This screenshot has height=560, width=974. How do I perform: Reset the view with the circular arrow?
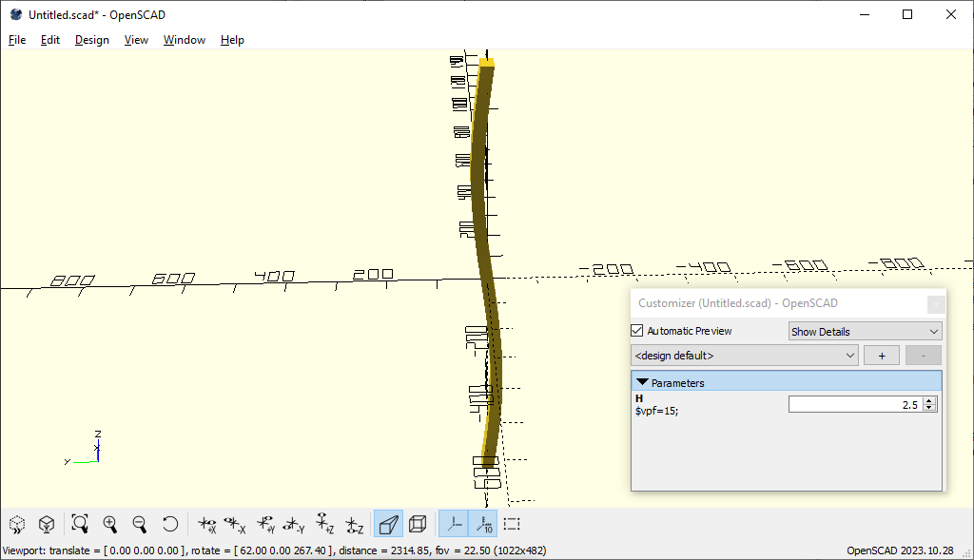170,524
